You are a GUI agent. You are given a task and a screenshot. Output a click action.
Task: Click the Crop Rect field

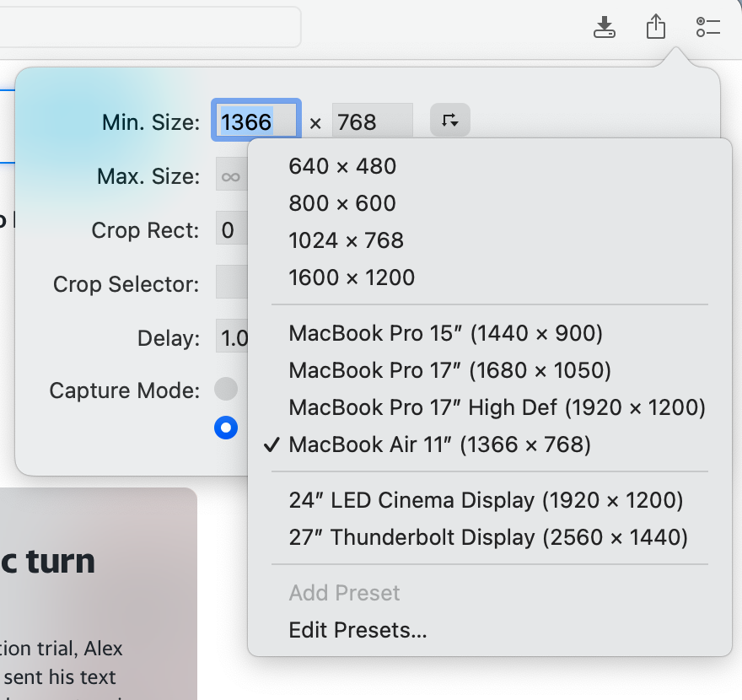coord(232,228)
